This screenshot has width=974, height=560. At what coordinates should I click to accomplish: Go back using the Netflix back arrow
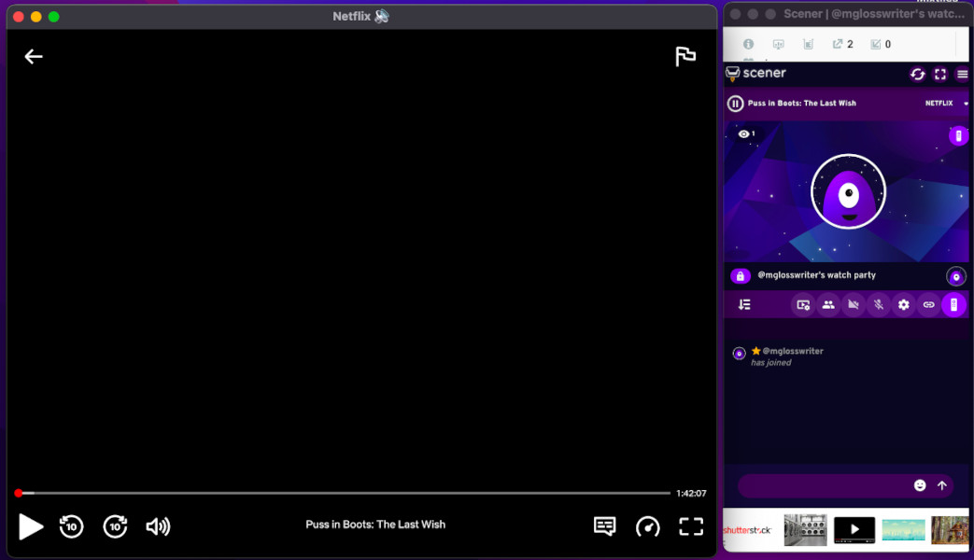[x=34, y=56]
